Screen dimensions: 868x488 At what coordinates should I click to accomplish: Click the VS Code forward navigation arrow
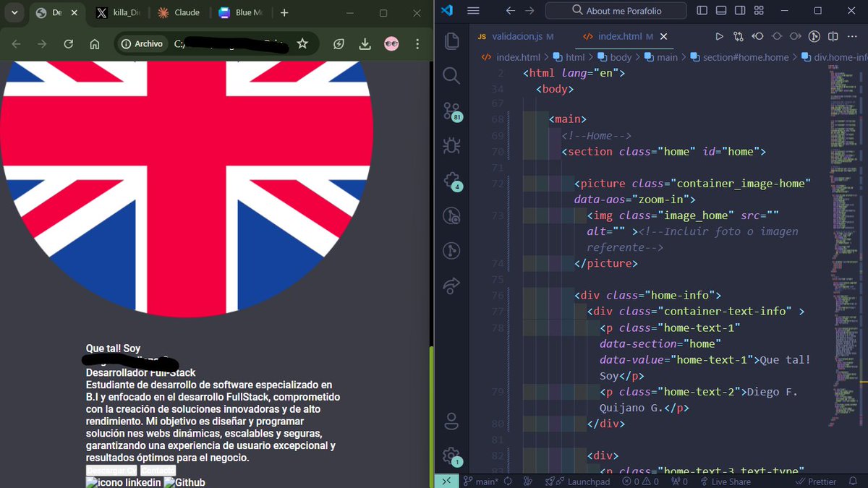point(531,11)
